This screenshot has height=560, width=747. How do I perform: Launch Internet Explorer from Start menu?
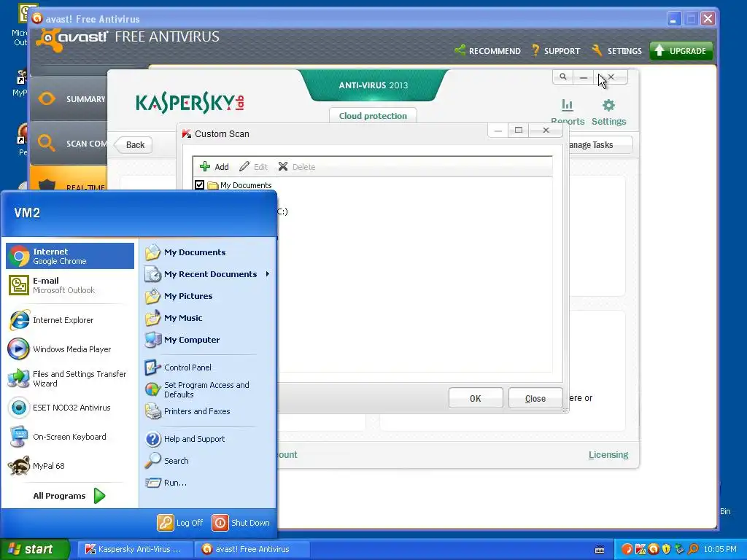[70, 320]
